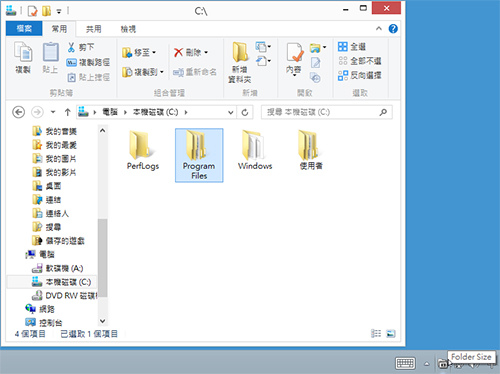Open the File (檔案) ribbon tab
Screen dimensions: 500x374
(x=24, y=29)
